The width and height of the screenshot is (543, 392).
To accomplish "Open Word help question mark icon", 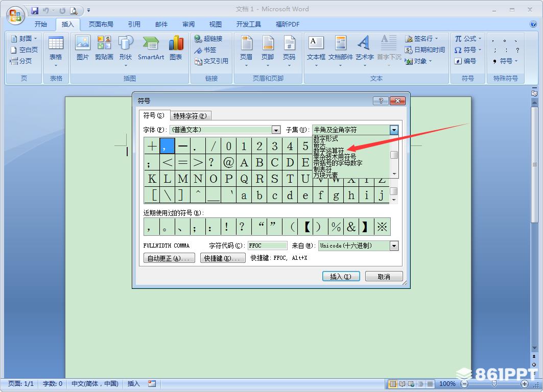I will click(533, 24).
